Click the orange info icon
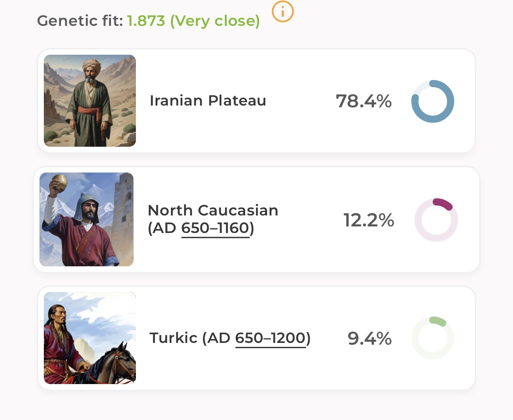 pos(282,11)
